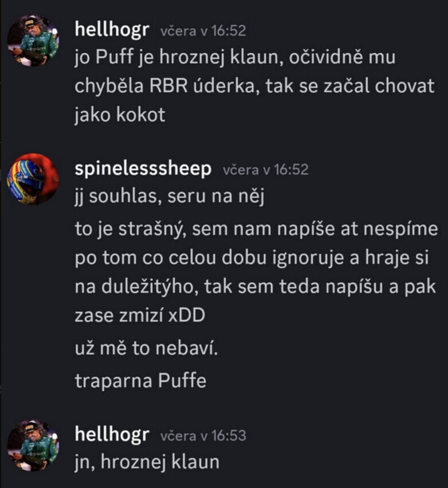This screenshot has width=448, height=488.
Task: Click the line "jako kokot"
Action: (x=120, y=115)
